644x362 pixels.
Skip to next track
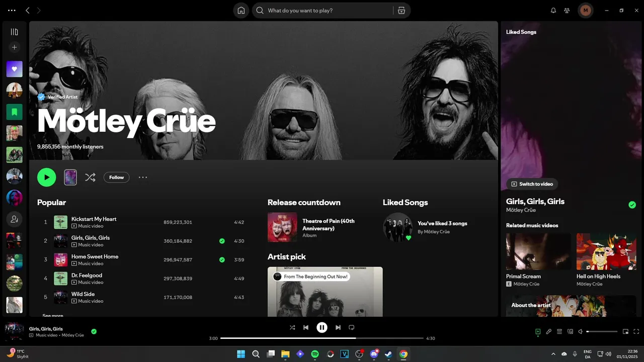pyautogui.click(x=338, y=327)
